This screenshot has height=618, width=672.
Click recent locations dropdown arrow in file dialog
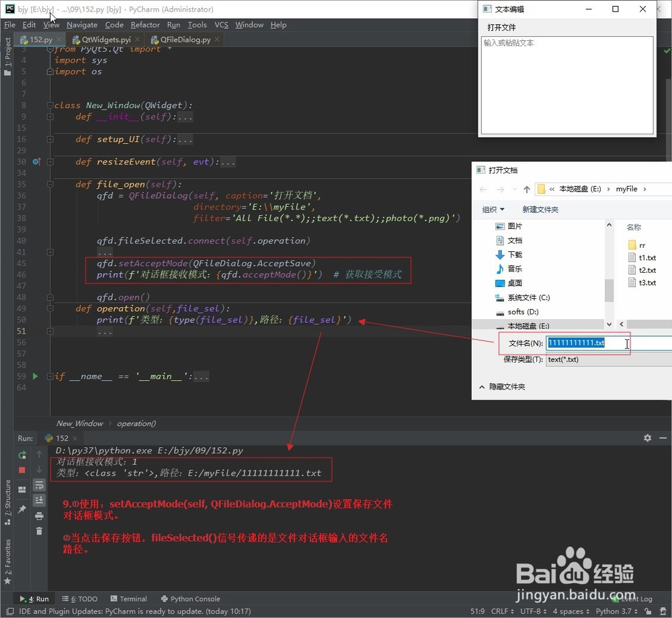514,189
